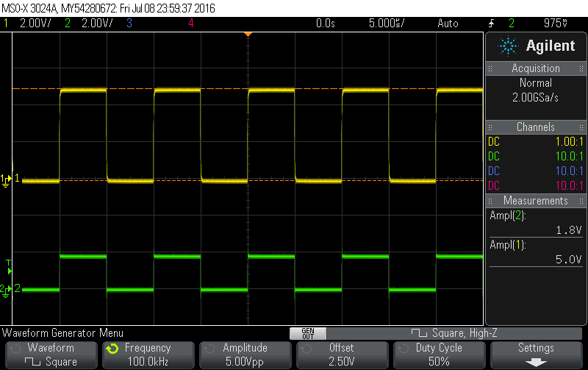Image resolution: width=588 pixels, height=370 pixels.
Task: Click the orange trigger time reference triangle
Action: point(248,34)
